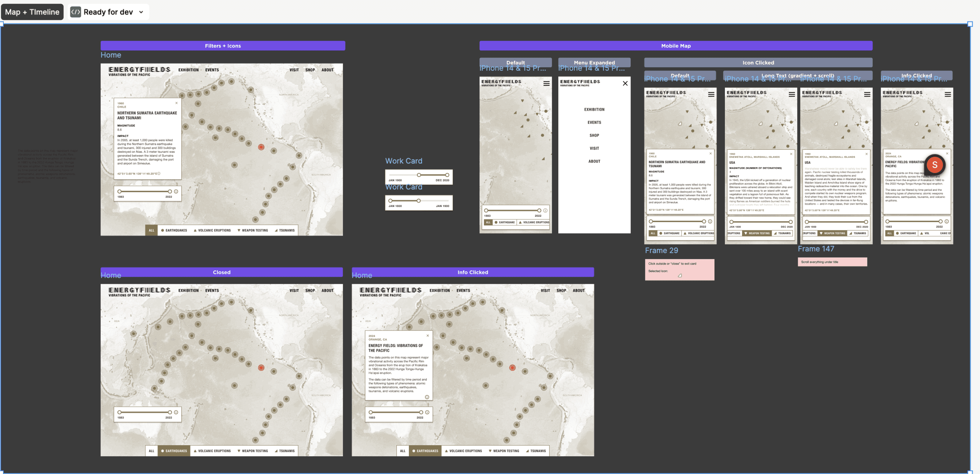Click SHOP nav item in Closed frame
980x474 pixels.
pos(310,290)
